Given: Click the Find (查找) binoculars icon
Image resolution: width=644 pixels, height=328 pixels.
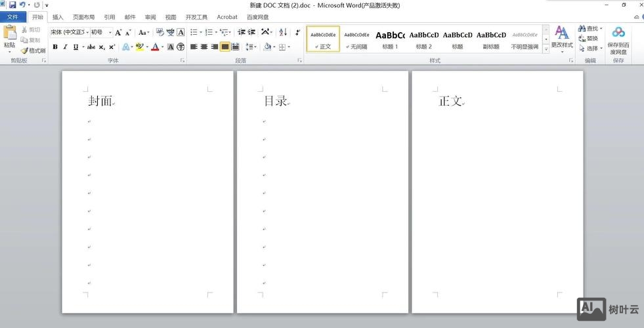Looking at the screenshot, I should (x=582, y=28).
